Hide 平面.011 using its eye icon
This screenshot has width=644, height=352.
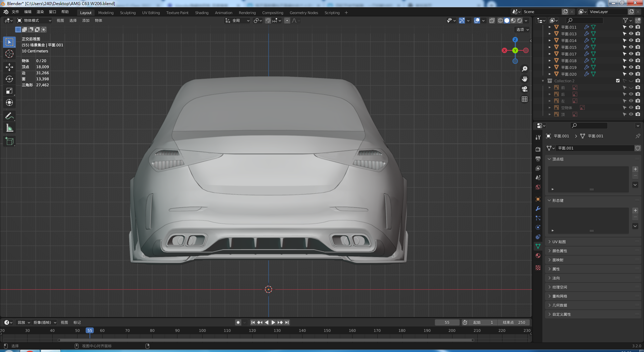pos(631,27)
